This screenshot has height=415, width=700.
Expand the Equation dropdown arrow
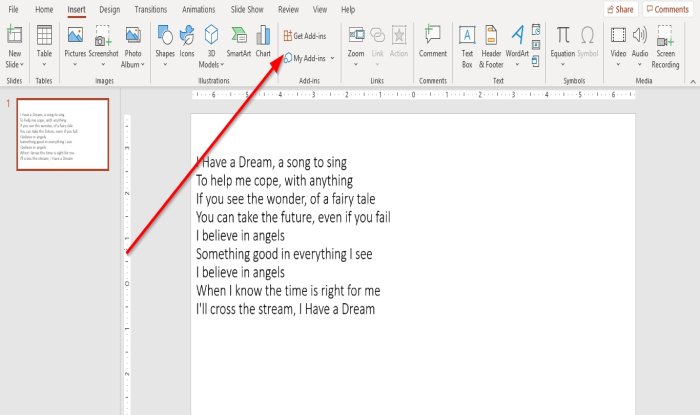coord(562,65)
